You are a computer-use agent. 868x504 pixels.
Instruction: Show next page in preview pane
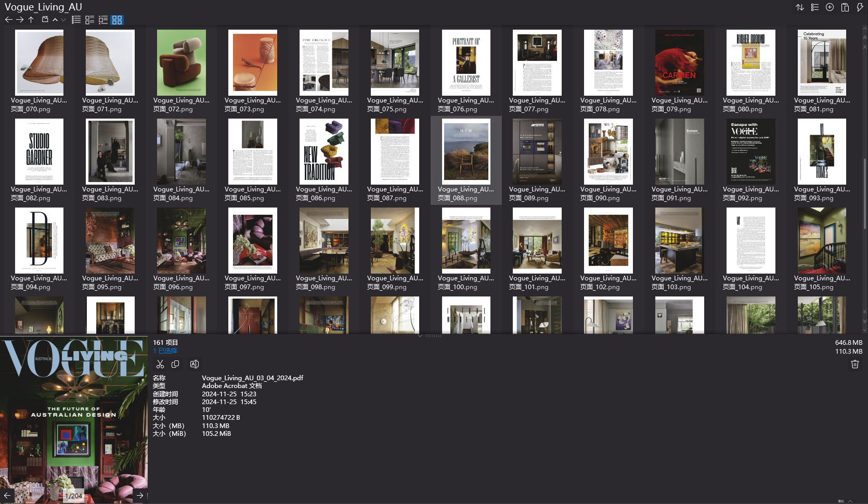pos(140,495)
